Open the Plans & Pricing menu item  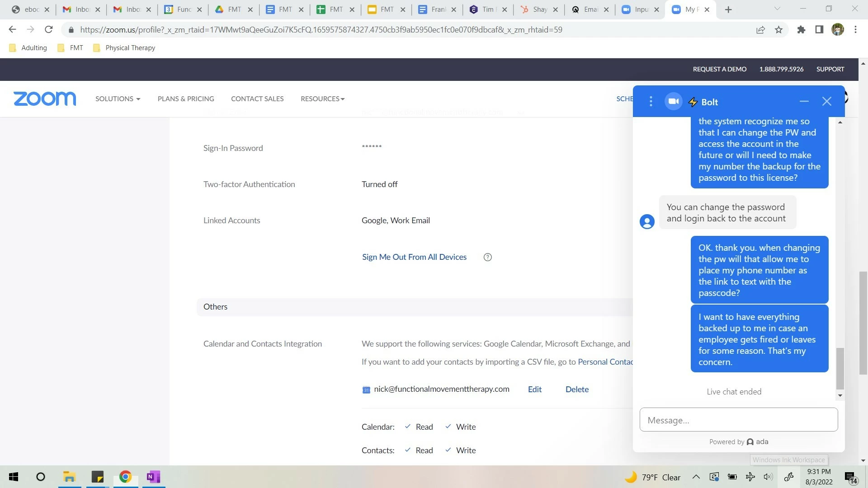186,99
